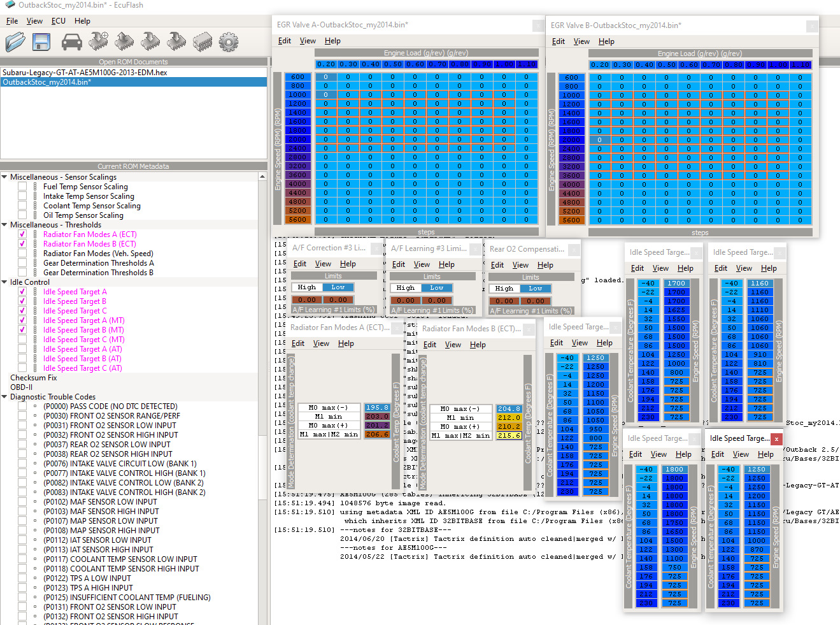The height and width of the screenshot is (625, 840).
Task: Click the stacked chips toolbar icon
Action: [203, 42]
